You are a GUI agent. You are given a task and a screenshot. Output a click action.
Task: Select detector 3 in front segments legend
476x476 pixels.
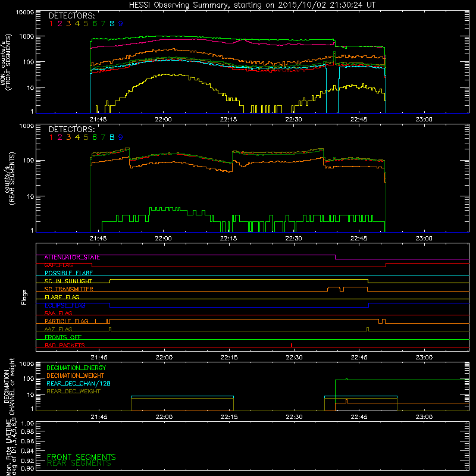click(68, 23)
